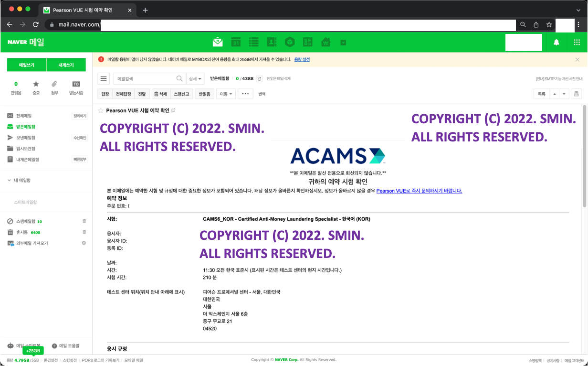Open mail in new window icon beside subject
Image resolution: width=588 pixels, height=366 pixels.
pos(173,110)
